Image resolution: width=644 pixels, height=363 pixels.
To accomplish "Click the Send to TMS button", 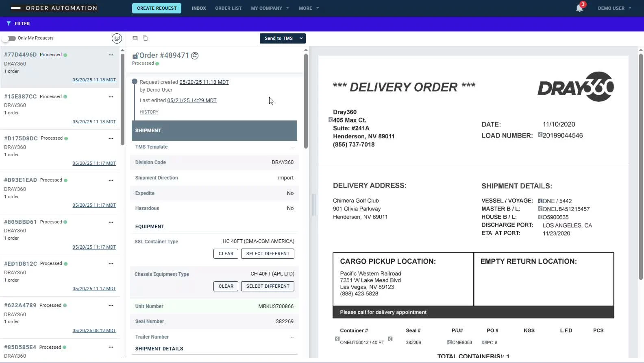I will pos(278,38).
